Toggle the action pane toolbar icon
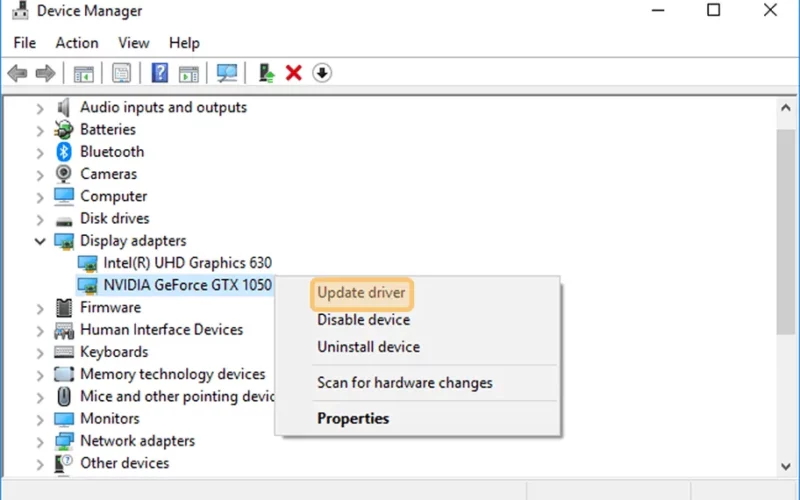Image resolution: width=800 pixels, height=500 pixels. [189, 73]
